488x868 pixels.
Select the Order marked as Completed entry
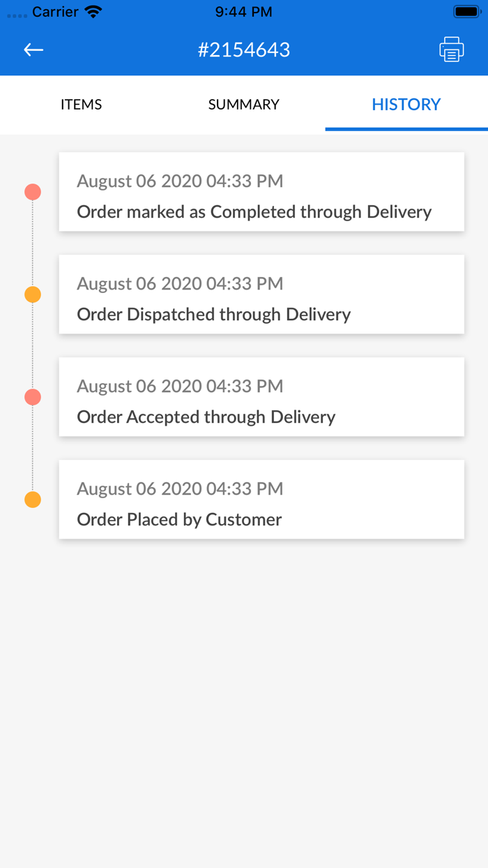[x=261, y=192]
